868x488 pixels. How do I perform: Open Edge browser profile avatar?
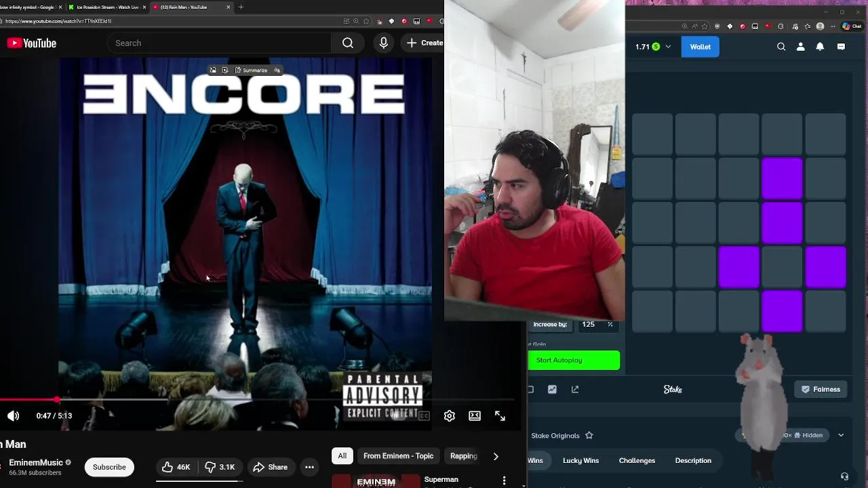(820, 26)
